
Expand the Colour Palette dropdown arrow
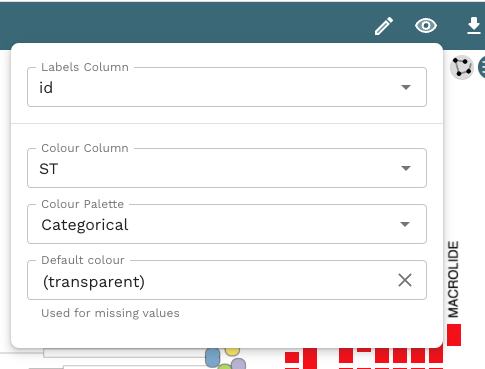405,224
